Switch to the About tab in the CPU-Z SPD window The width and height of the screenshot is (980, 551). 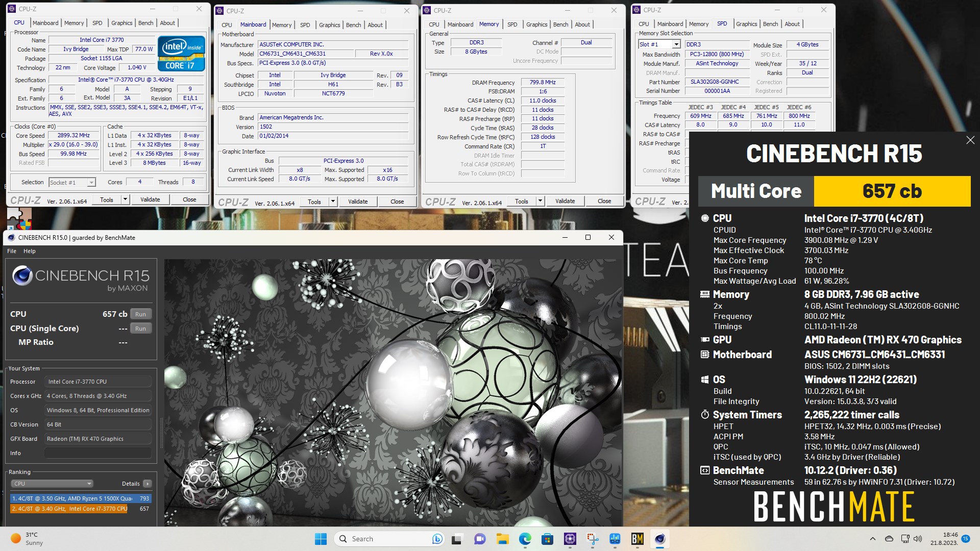click(x=792, y=24)
